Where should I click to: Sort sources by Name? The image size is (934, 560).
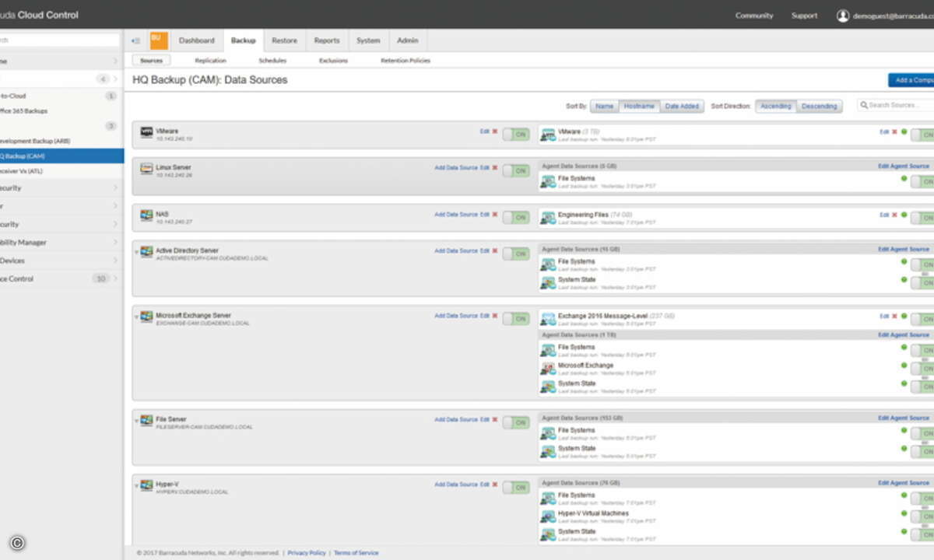605,107
